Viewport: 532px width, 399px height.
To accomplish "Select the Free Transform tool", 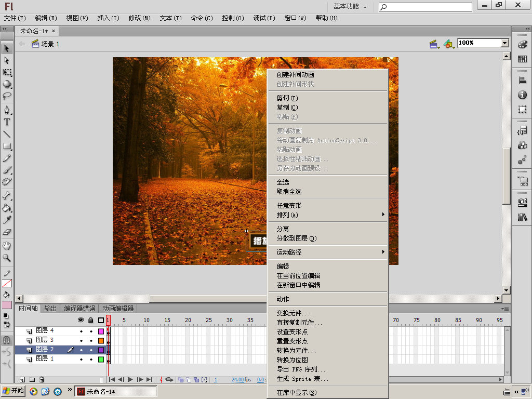I will coord(7,72).
